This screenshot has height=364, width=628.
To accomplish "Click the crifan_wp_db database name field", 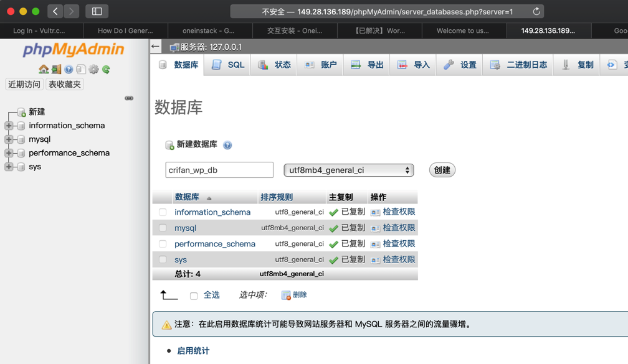I will coord(219,170).
